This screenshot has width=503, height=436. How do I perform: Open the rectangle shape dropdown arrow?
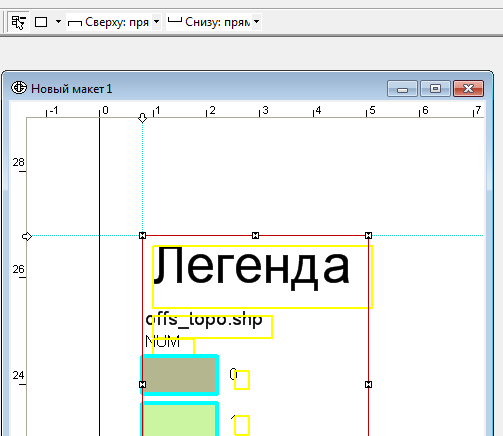(58, 22)
